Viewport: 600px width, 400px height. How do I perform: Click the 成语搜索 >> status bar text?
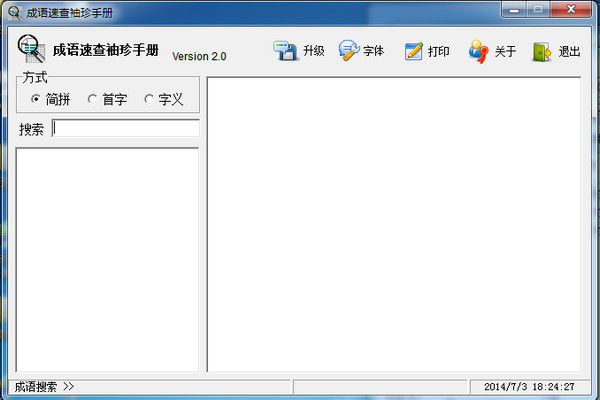(x=44, y=387)
